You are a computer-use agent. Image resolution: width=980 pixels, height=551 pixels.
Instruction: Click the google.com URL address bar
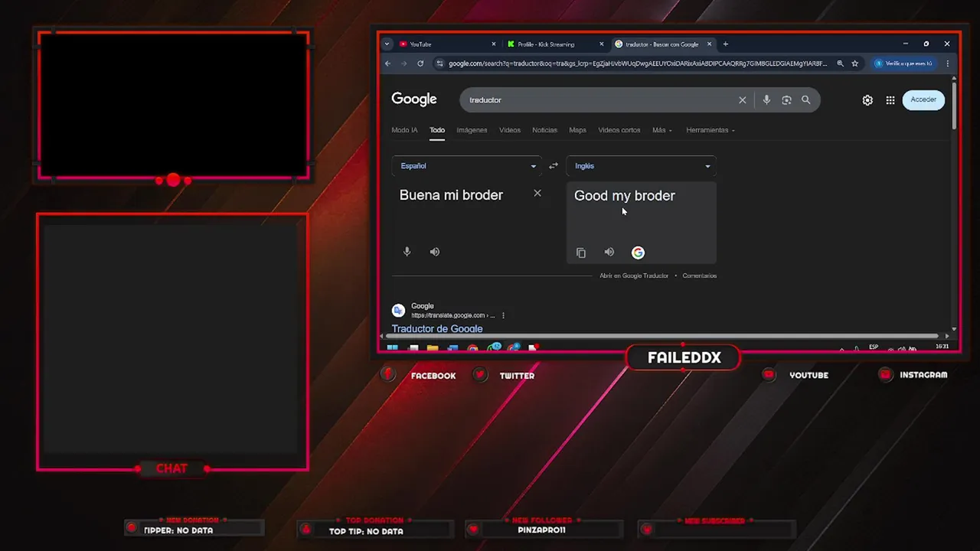(x=638, y=64)
